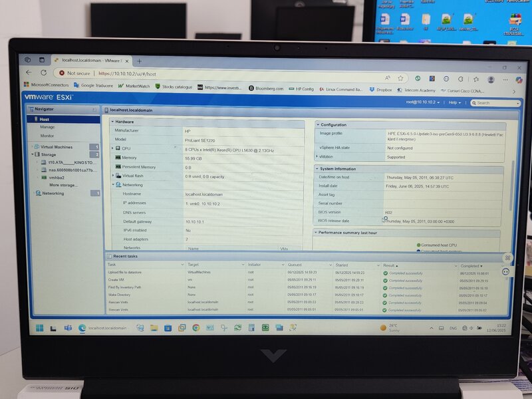This screenshot has width=532, height=399.
Task: Open Google Chrome from the taskbar
Action: [x=196, y=328]
